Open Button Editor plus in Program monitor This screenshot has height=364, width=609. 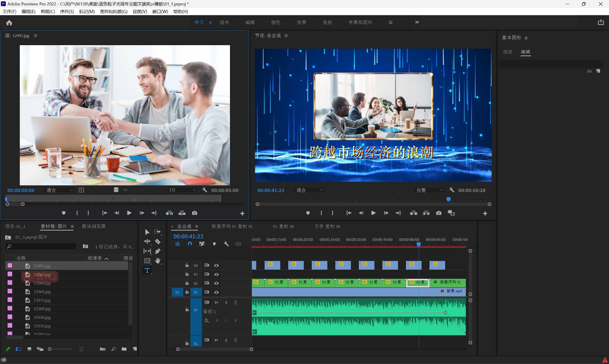point(485,213)
